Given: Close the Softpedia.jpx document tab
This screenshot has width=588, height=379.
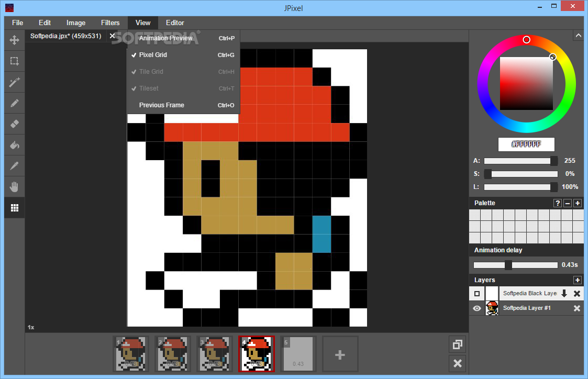Looking at the screenshot, I should (112, 36).
